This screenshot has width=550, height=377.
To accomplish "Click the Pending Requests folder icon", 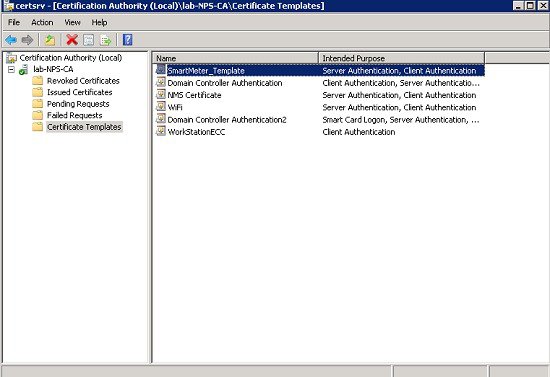I will tap(38, 104).
